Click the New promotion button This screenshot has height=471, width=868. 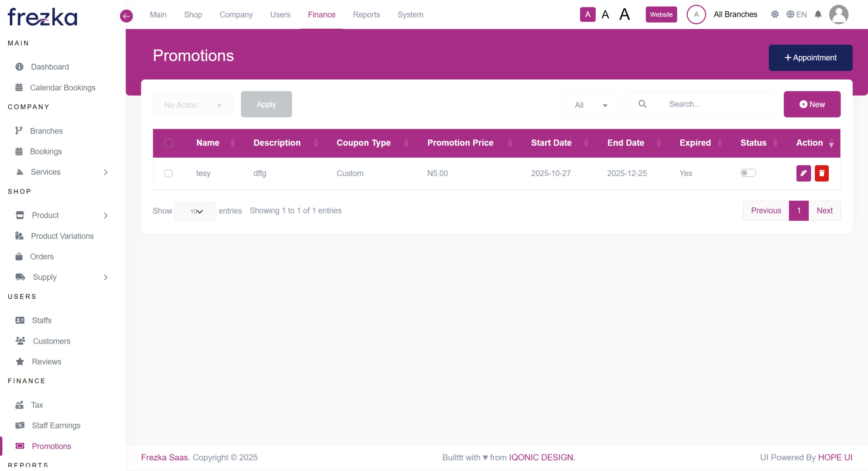(812, 104)
